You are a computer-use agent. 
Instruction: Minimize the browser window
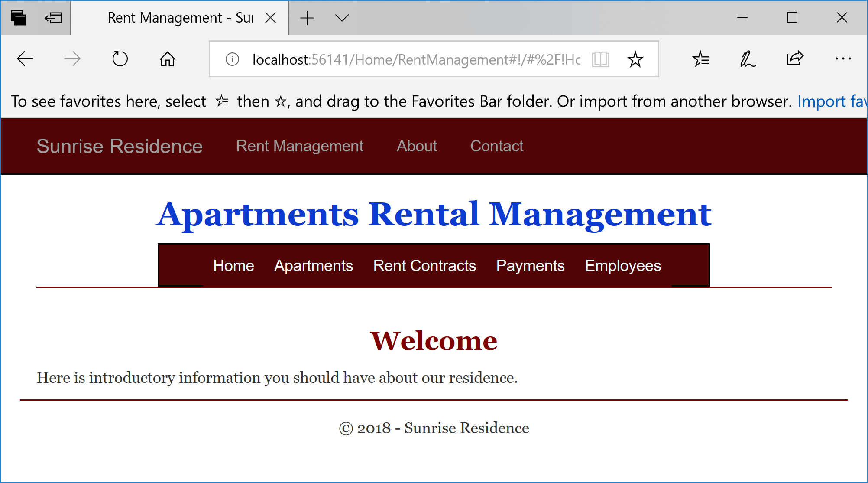point(742,18)
